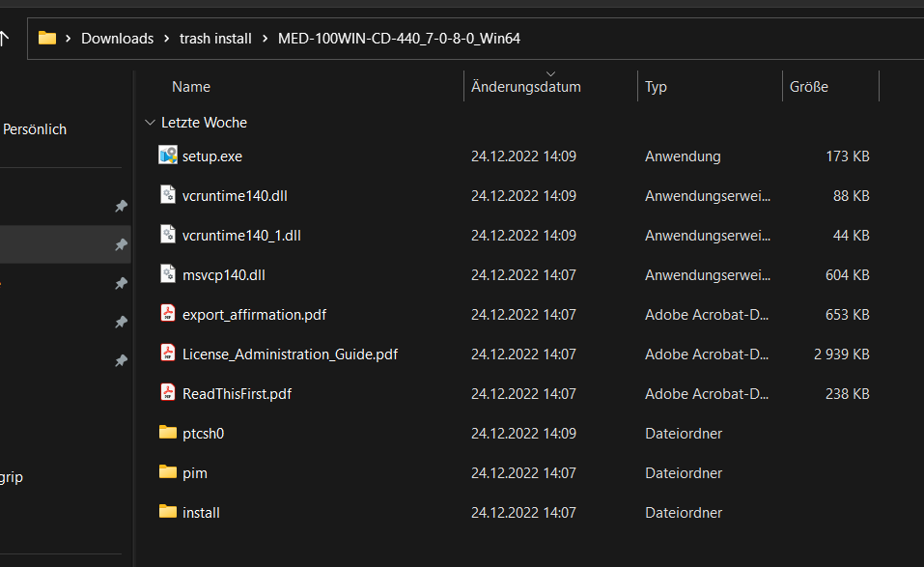Click the msvcp140.dll application extension icon

166,274
